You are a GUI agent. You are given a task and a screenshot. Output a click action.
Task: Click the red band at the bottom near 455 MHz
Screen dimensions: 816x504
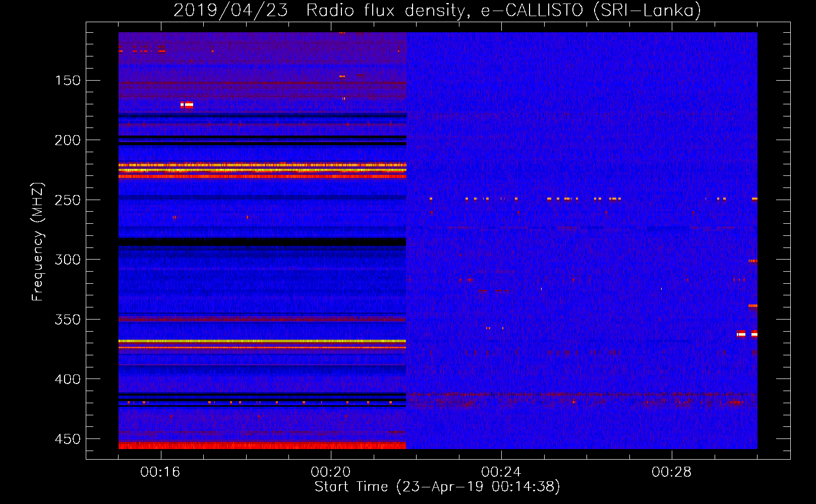point(262,446)
